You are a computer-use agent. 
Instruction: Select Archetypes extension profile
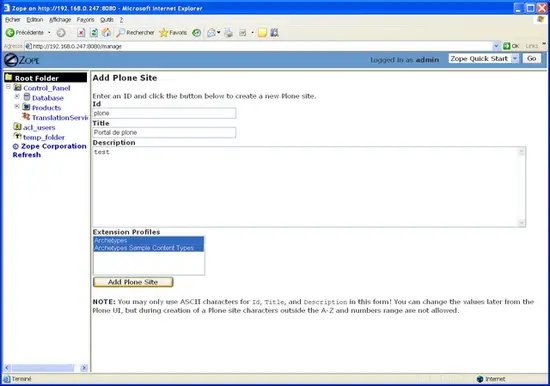(148, 240)
